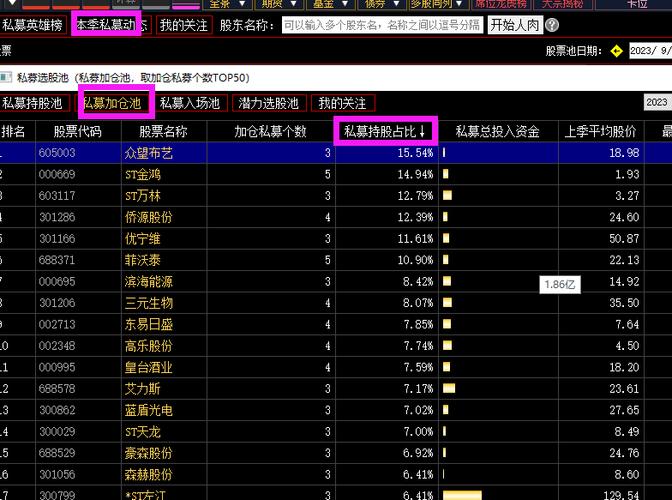The height and width of the screenshot is (500, 672).
Task: Open the 全景 dropdown arrow
Action: (242, 4)
